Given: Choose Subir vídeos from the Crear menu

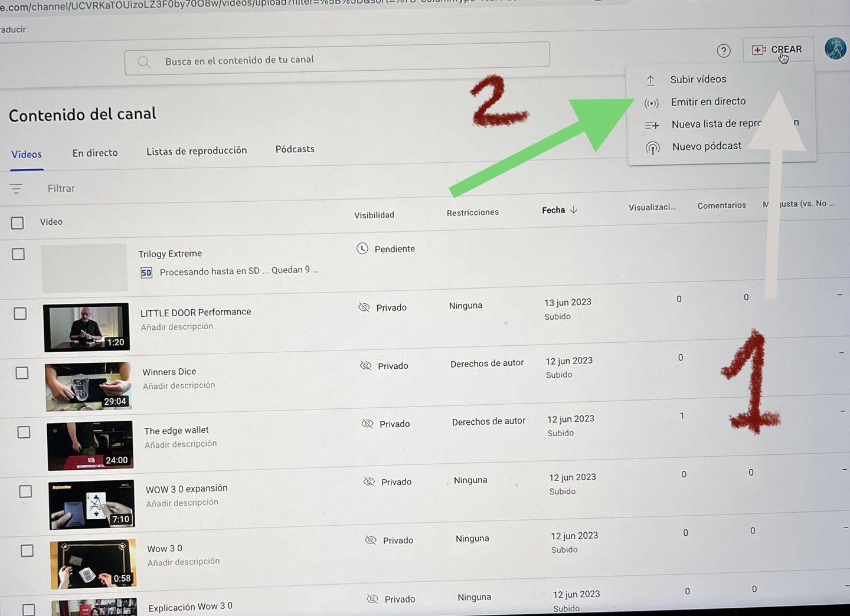Looking at the screenshot, I should coord(698,79).
